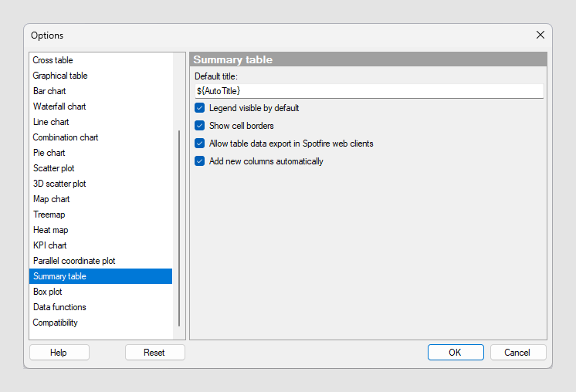Disable table data export in web clients
The width and height of the screenshot is (576, 392).
(x=199, y=144)
